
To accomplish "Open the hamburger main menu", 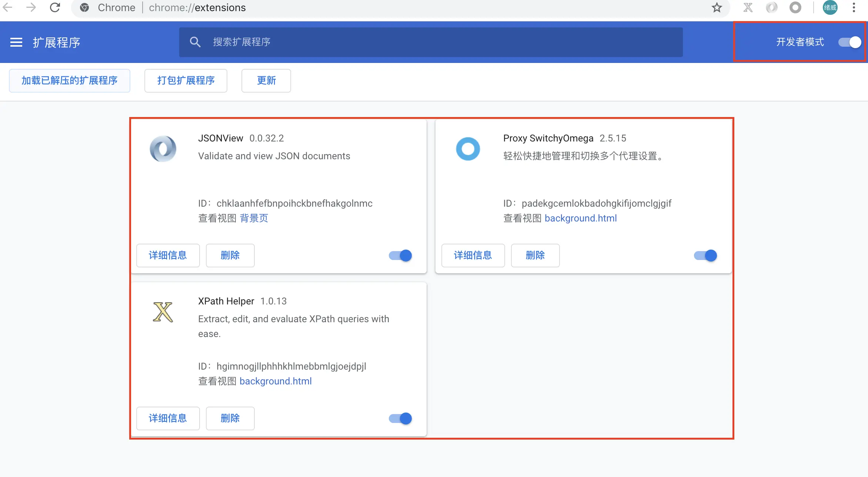I will pos(16,42).
